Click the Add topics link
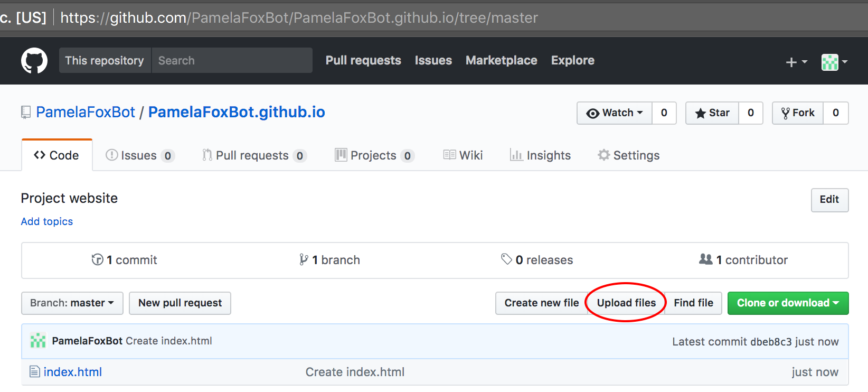The height and width of the screenshot is (392, 868). (x=47, y=221)
